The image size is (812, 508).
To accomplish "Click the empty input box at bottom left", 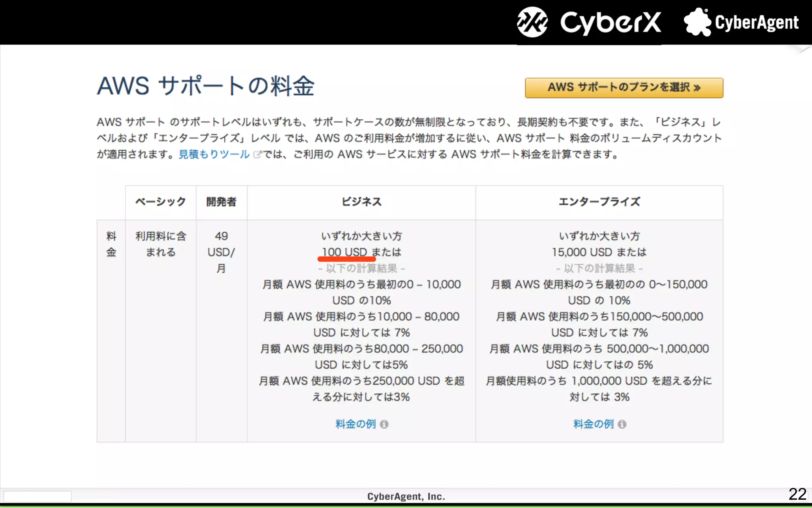I will [x=37, y=496].
